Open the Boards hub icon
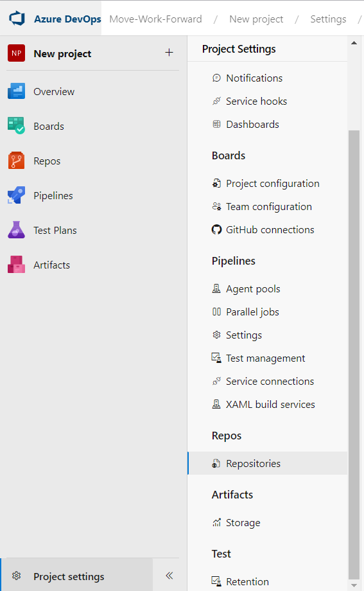The image size is (364, 591). coord(16,125)
